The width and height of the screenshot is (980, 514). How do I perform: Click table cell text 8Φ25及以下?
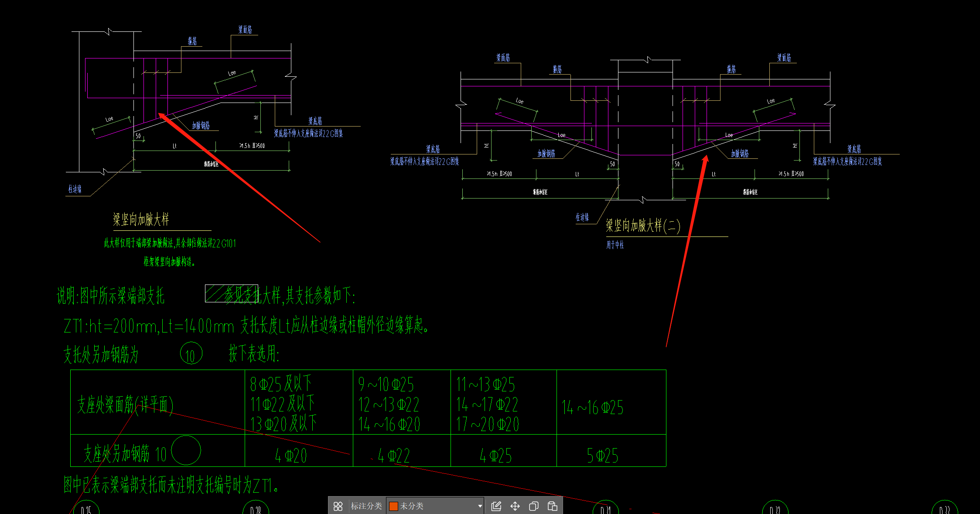pyautogui.click(x=281, y=384)
